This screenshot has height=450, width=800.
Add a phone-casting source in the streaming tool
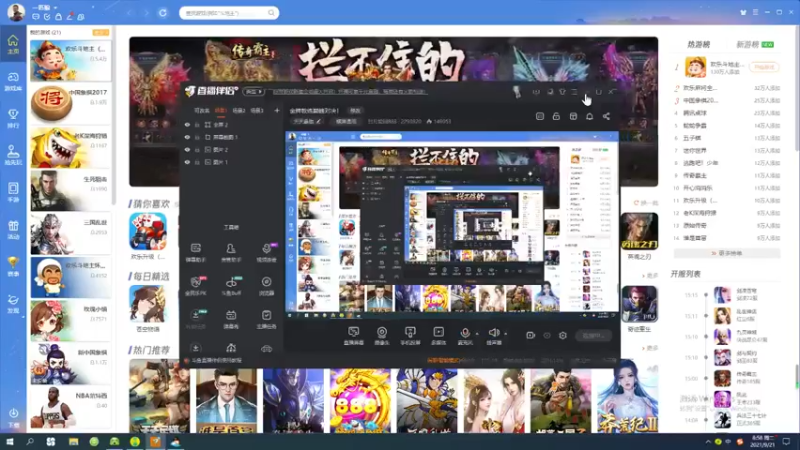click(410, 336)
